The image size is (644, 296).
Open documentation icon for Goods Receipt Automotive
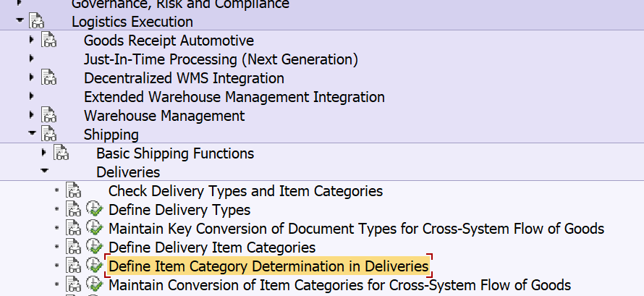click(49, 41)
